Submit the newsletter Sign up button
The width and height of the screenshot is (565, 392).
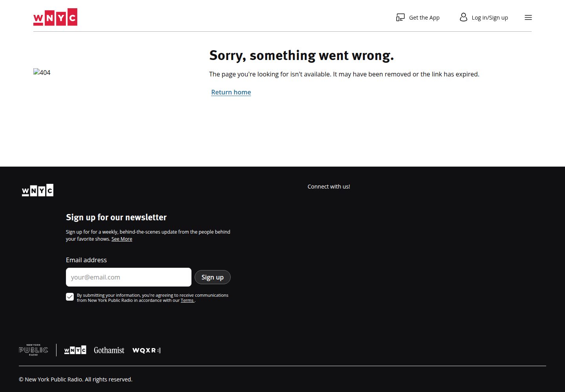click(213, 277)
